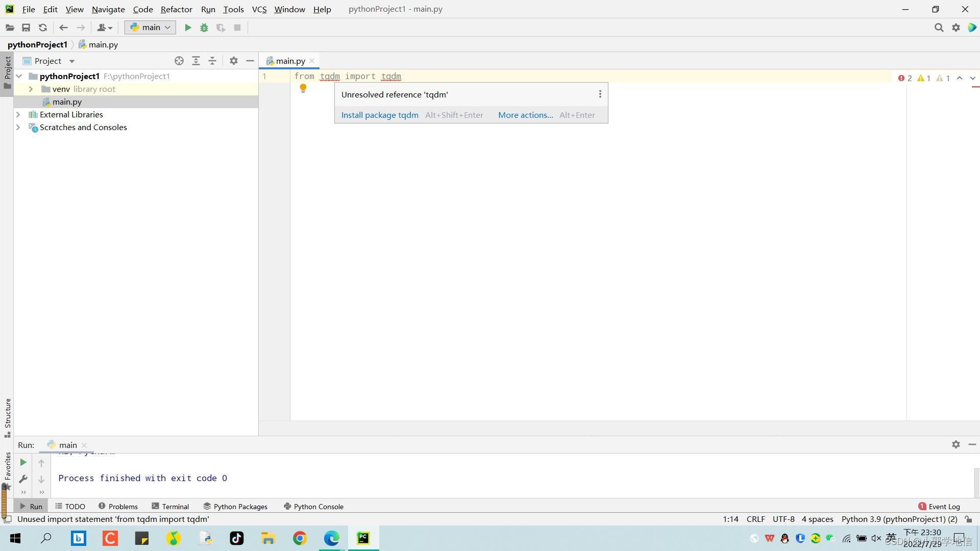Toggle read-only lock icon in status bar
The height and width of the screenshot is (551, 980).
(x=968, y=519)
